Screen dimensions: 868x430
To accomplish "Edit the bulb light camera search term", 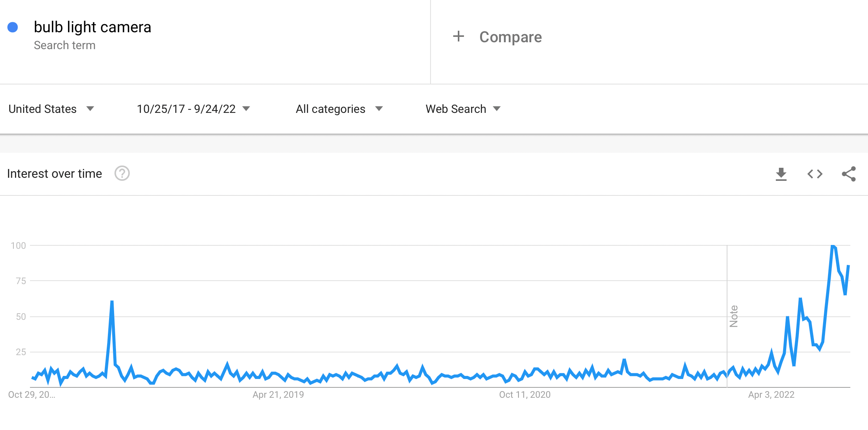I will (x=93, y=27).
